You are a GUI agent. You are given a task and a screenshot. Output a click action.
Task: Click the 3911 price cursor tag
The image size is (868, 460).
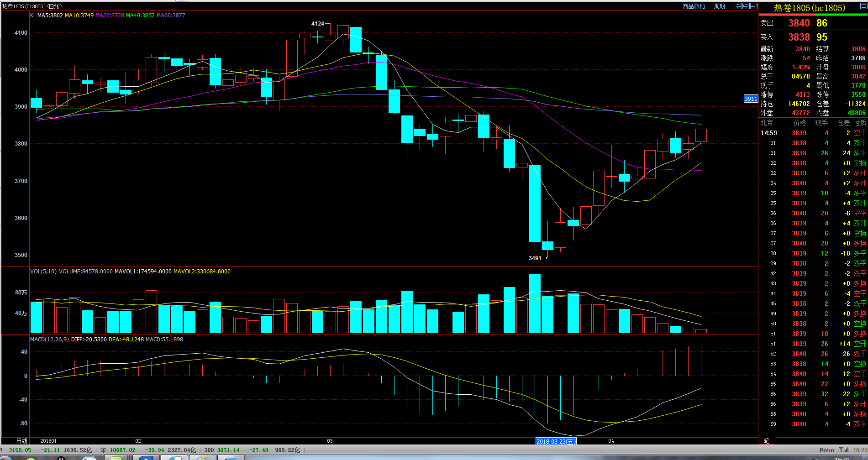751,99
